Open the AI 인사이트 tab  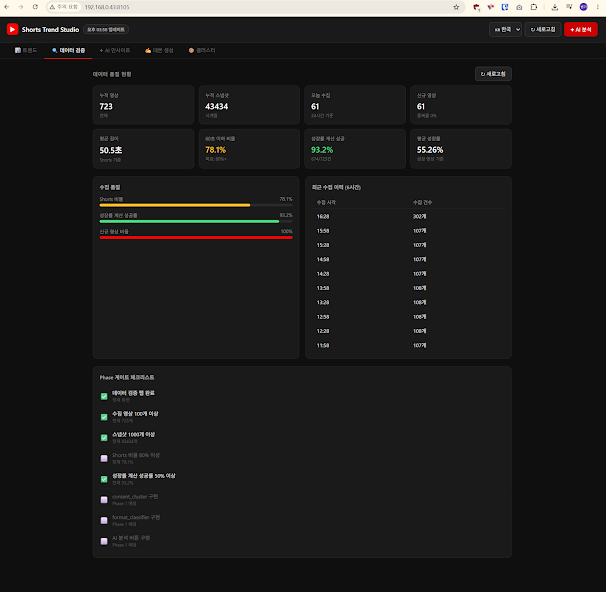click(115, 50)
